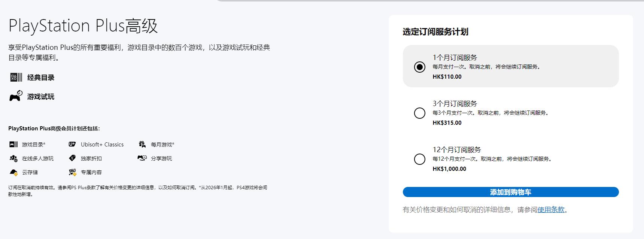Viewport: 644px width, 239px height.
Task: Click the Ubisoft+ Classics icon
Action: (72, 144)
